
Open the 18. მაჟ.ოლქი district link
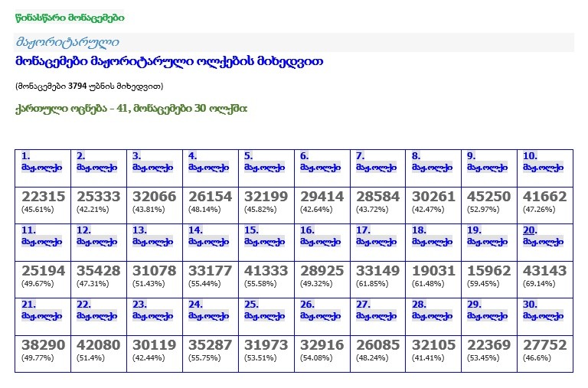point(432,236)
